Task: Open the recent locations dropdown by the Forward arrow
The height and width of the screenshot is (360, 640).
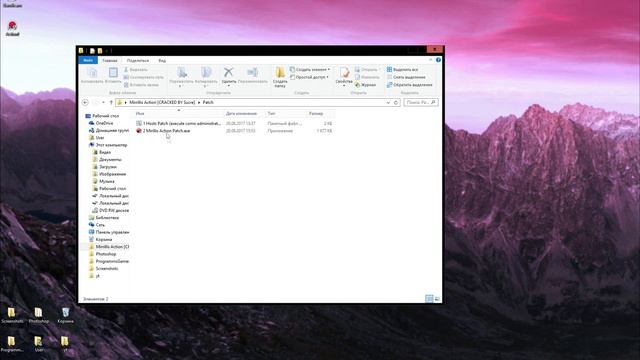Action: (103, 102)
